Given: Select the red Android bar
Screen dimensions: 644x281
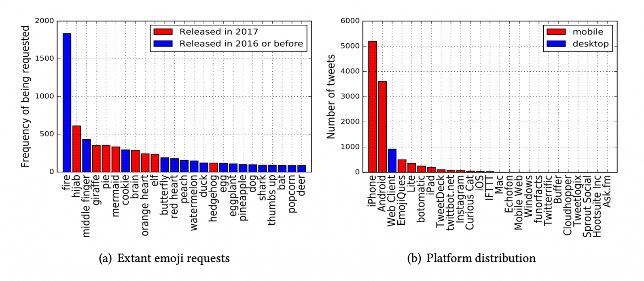Looking at the screenshot, I should [x=382, y=127].
